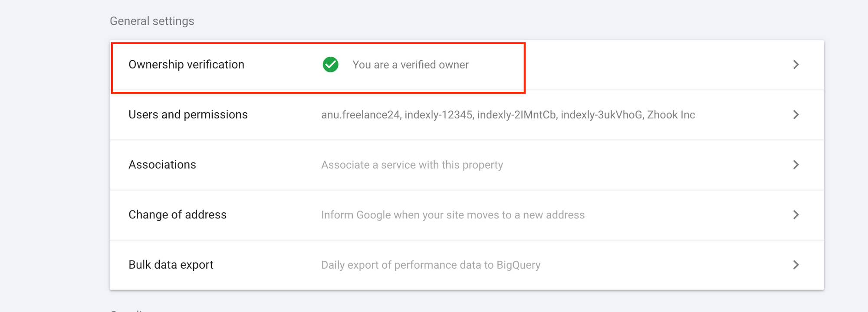The image size is (868, 312).
Task: Click 'indexly-3ukVhoG' in the users list
Action: (x=602, y=115)
